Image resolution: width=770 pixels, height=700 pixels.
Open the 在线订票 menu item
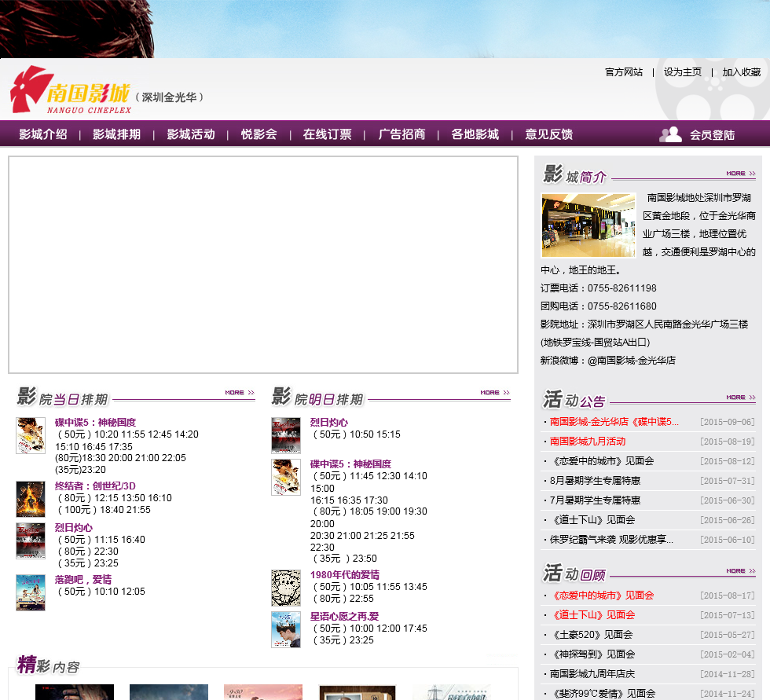point(328,134)
